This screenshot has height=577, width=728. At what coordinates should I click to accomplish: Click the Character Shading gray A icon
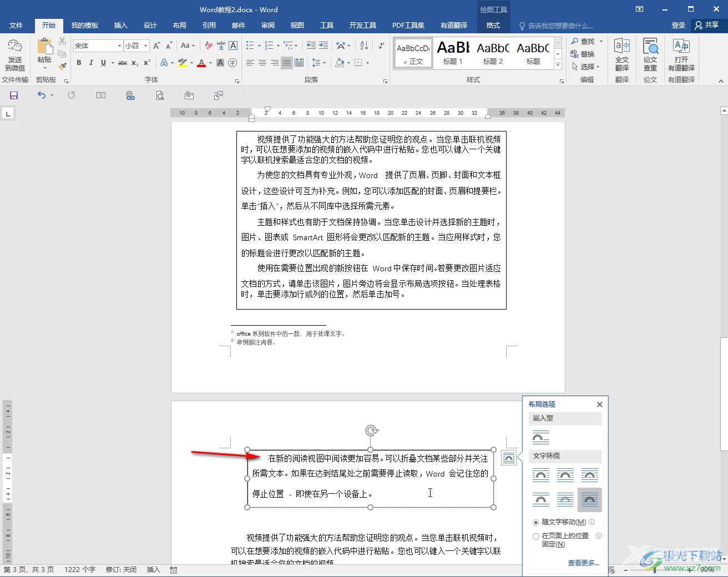pyautogui.click(x=220, y=63)
